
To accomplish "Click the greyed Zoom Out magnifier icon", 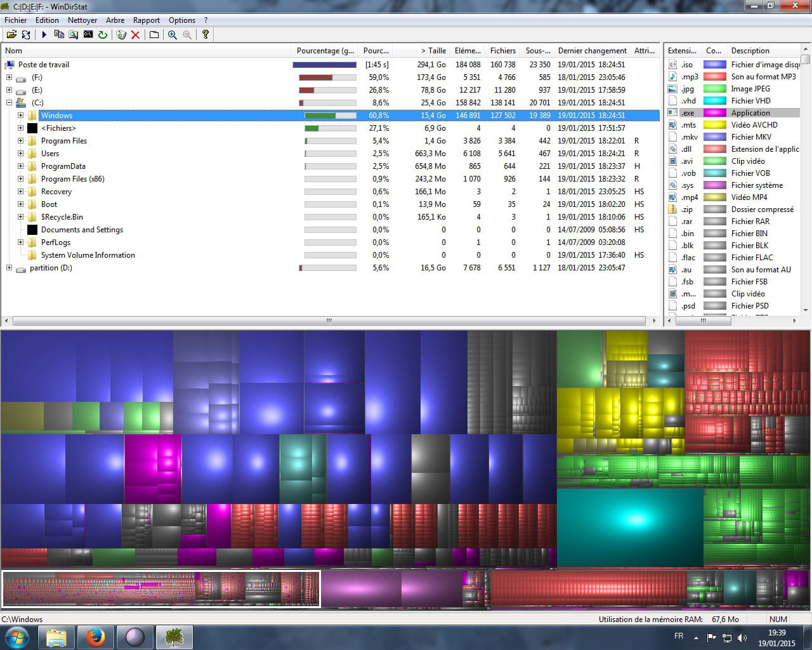I will point(187,35).
